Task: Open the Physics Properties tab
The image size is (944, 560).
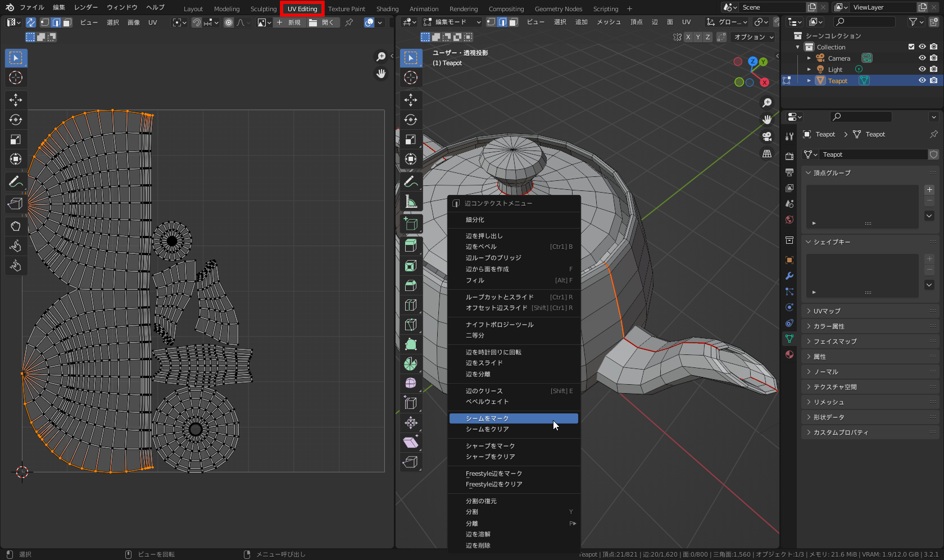Action: point(789,307)
